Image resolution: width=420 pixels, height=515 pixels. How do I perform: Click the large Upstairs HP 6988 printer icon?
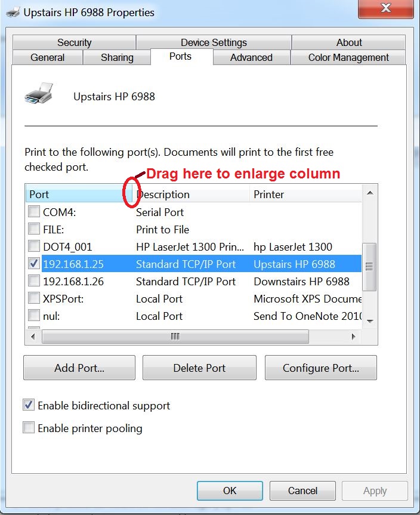[x=39, y=94]
